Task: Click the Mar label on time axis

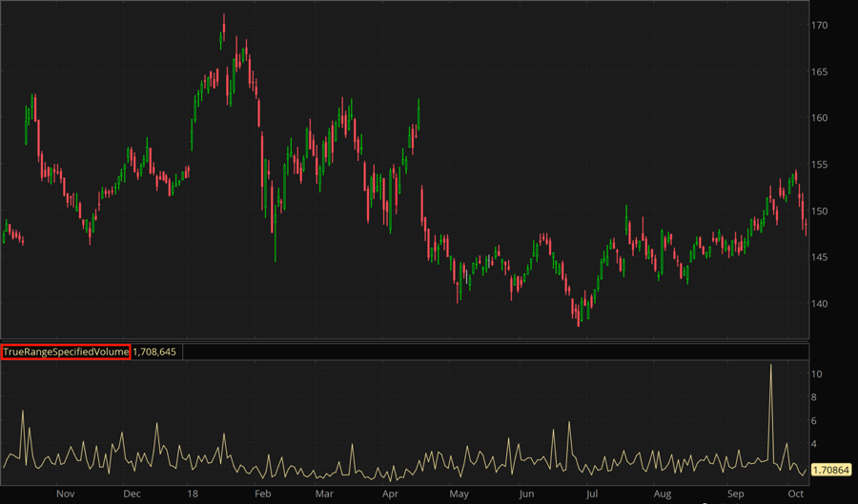Action: (x=325, y=494)
